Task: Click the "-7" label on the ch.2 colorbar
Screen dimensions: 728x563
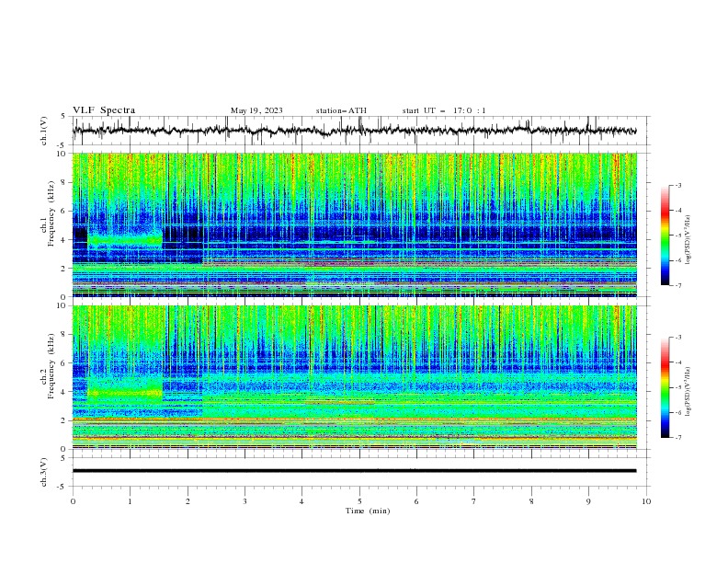Action: click(677, 437)
